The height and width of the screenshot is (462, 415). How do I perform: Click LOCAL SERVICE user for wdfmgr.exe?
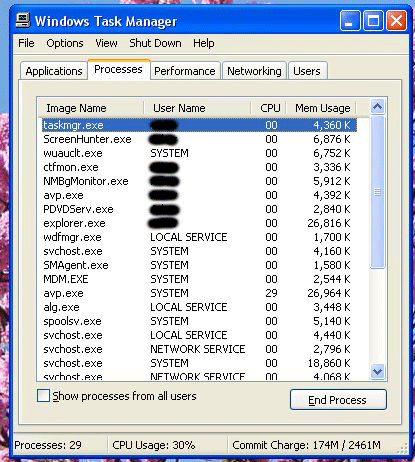tap(189, 237)
